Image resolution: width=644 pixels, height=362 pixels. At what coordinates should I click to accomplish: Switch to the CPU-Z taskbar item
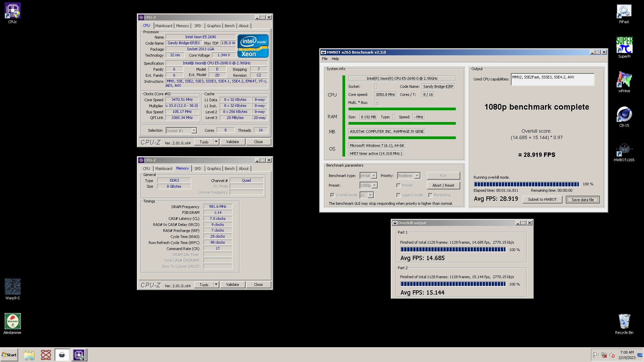79,355
